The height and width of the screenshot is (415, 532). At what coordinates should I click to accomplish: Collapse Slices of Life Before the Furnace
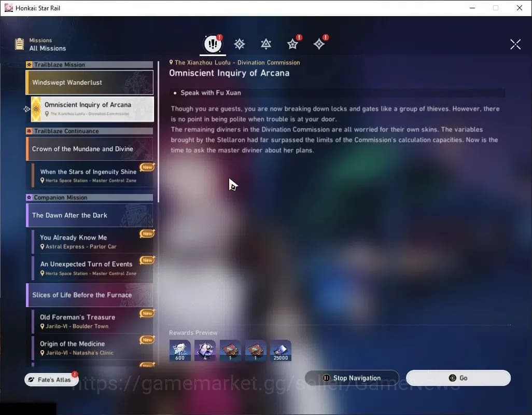pyautogui.click(x=90, y=295)
